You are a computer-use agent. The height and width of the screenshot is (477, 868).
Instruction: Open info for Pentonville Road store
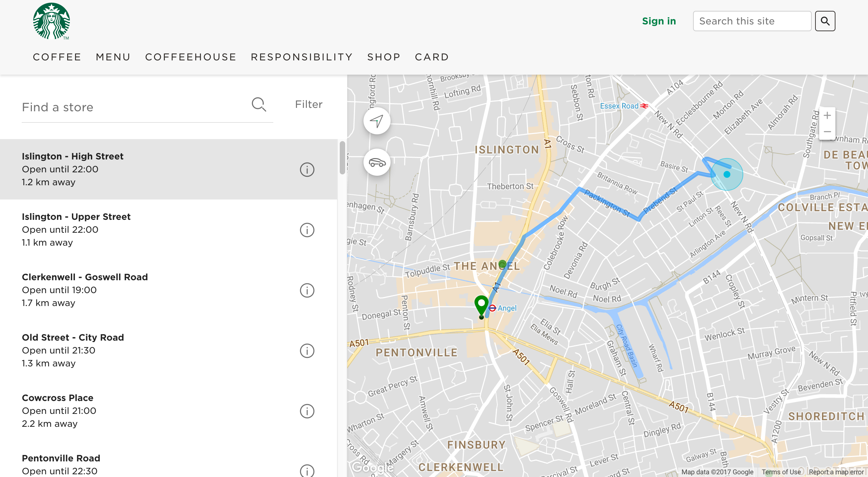[x=307, y=471]
